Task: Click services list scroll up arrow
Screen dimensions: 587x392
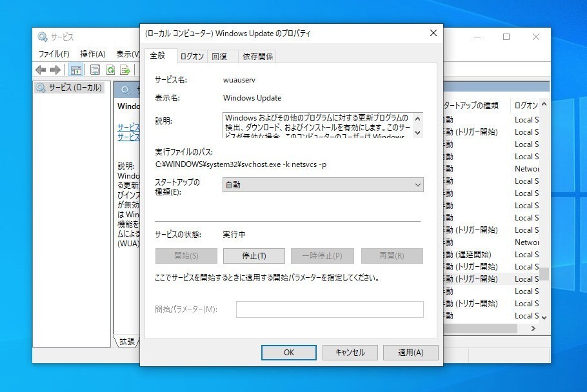Action: [x=544, y=104]
